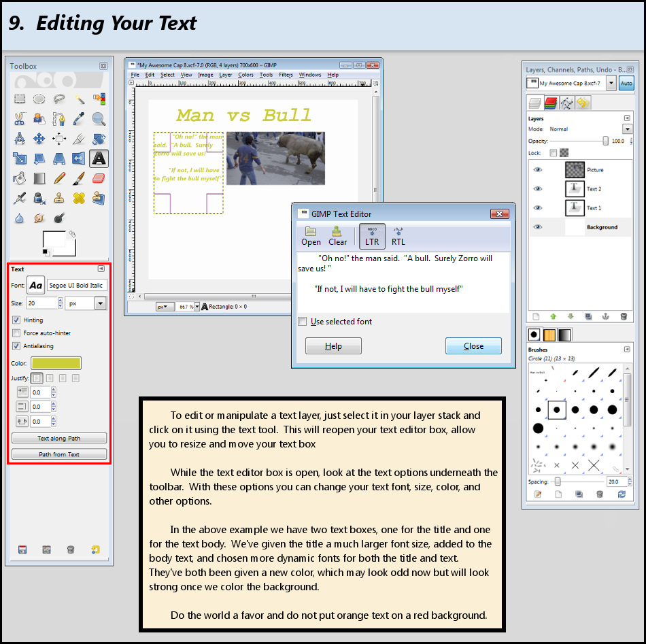Switch to the Undo History tab
This screenshot has height=644, width=646.
coord(583,103)
